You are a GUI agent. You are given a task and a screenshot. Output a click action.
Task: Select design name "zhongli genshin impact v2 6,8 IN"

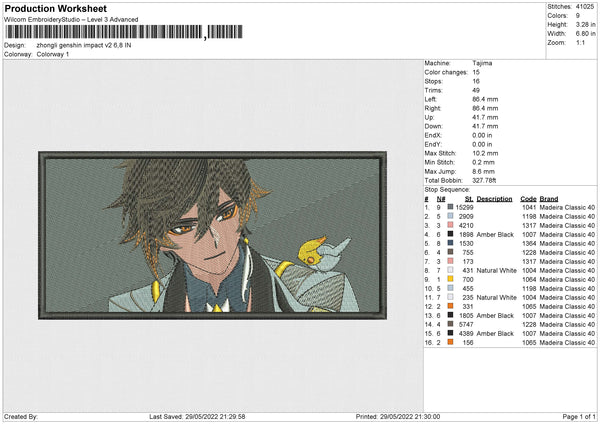click(84, 45)
